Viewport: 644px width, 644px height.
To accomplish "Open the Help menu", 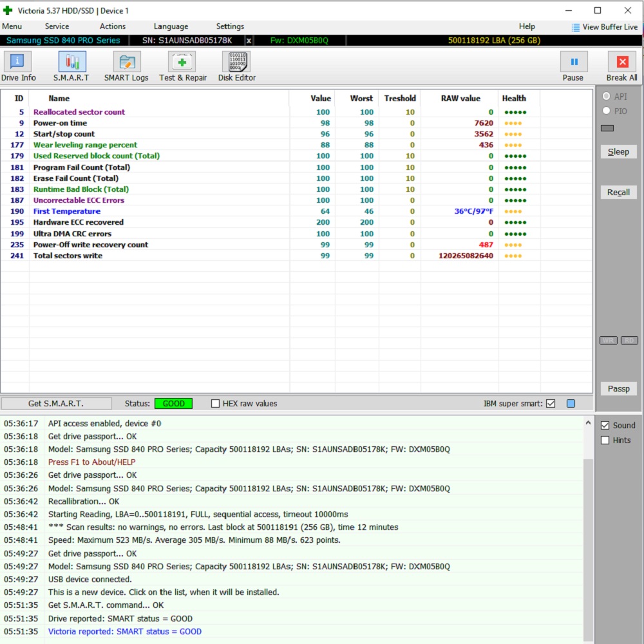I will pos(527,26).
